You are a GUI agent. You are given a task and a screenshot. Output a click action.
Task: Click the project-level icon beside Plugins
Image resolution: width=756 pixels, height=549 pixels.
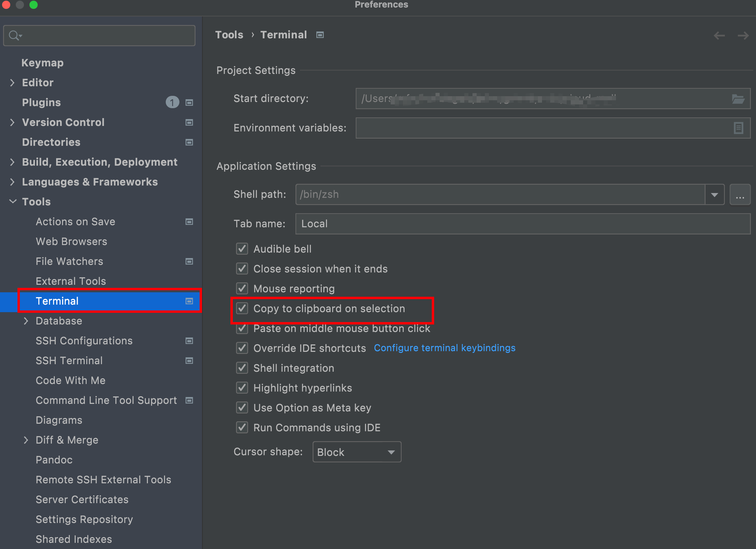point(189,103)
